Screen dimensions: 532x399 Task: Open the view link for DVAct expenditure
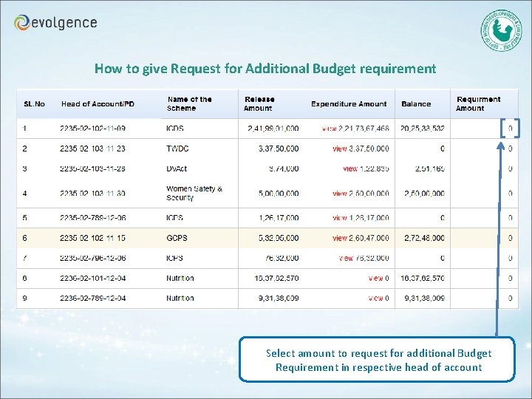[350, 168]
